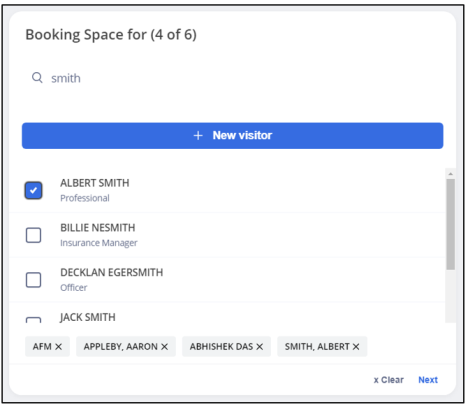Click the visitor list scrollbar thumb

pos(450,224)
